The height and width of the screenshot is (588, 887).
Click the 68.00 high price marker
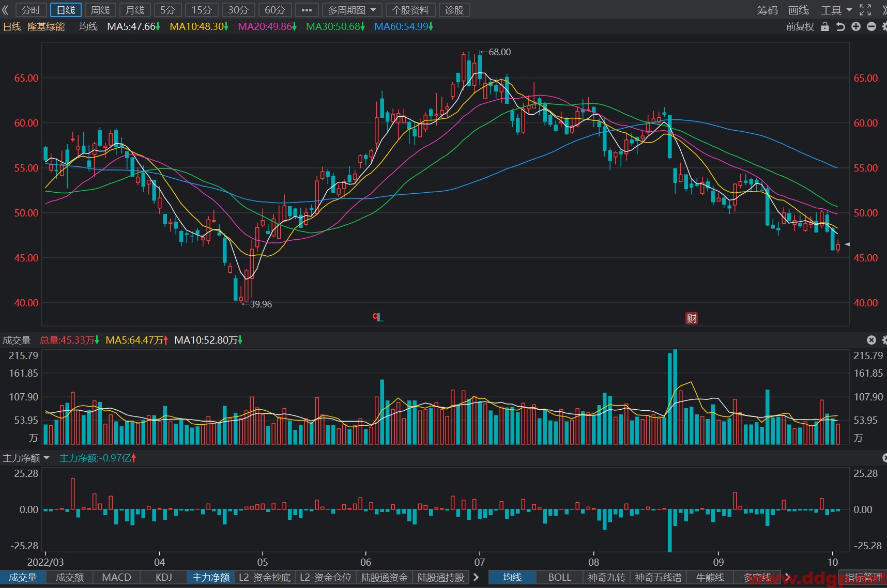[496, 52]
